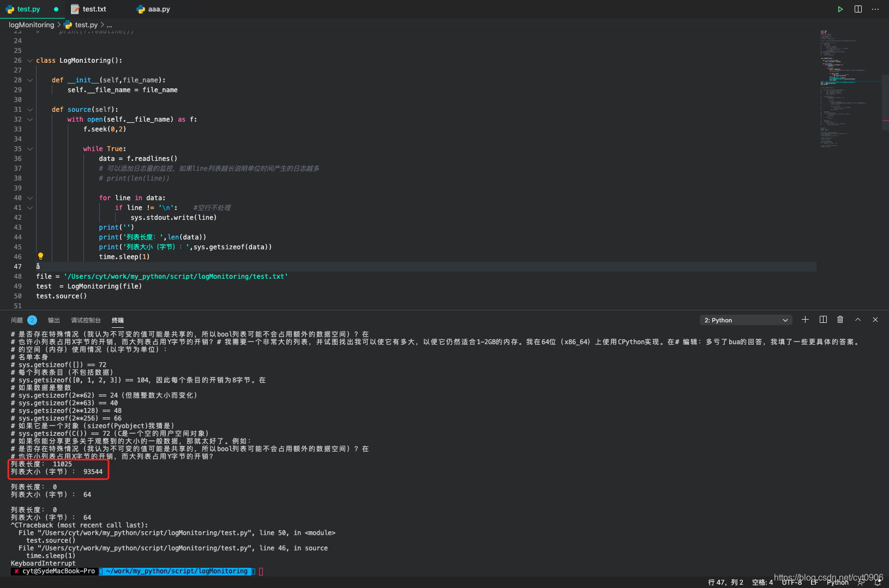
Task: Change indentation via '空格: 4' status item
Action: [x=762, y=583]
